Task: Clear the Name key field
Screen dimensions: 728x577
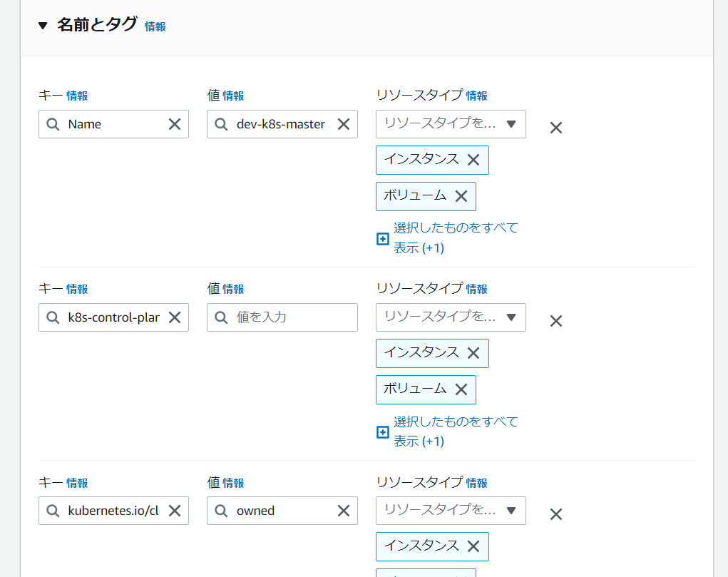Action: 175,124
